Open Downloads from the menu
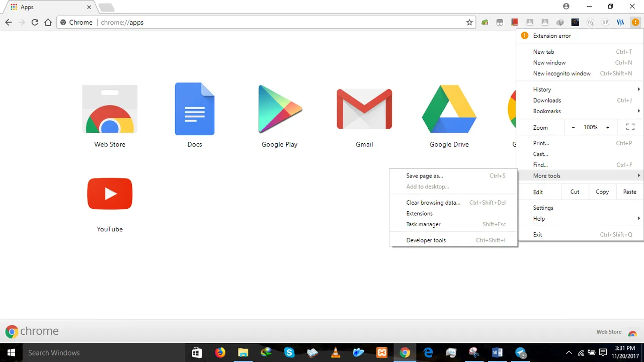 coord(580,101)
